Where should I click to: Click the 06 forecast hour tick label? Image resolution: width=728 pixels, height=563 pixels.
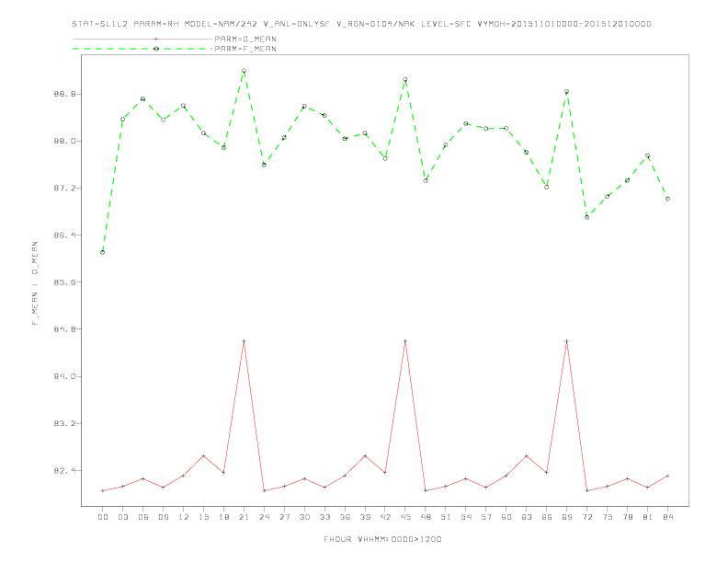pyautogui.click(x=143, y=517)
